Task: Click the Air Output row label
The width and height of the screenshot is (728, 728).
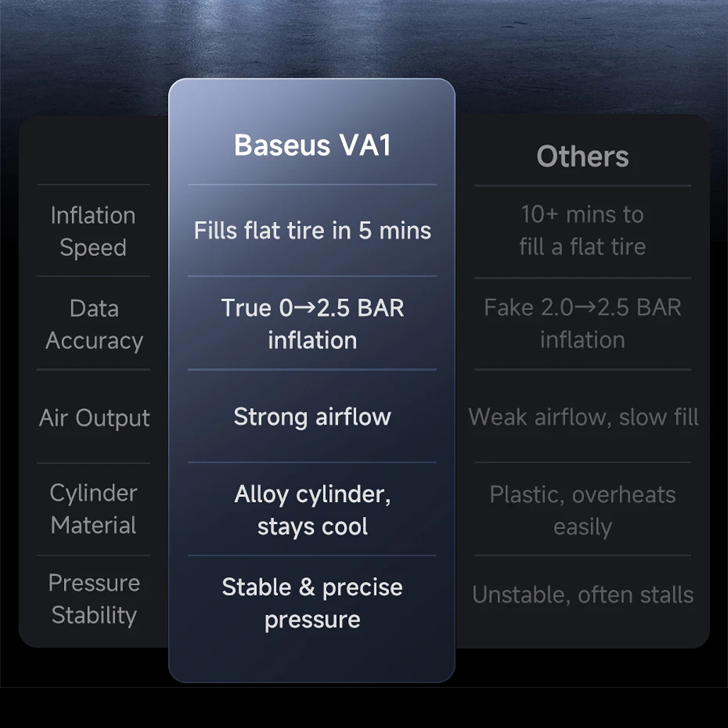Action: [94, 418]
